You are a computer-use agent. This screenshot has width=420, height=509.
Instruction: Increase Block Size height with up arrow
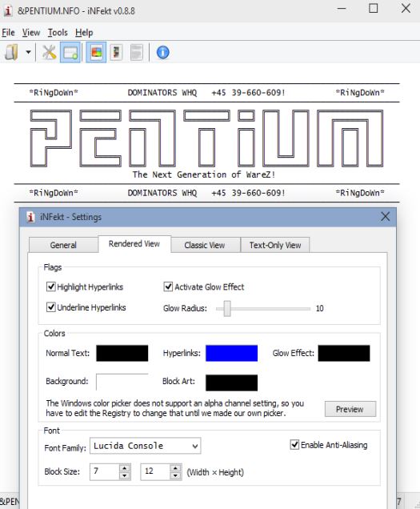(175, 467)
